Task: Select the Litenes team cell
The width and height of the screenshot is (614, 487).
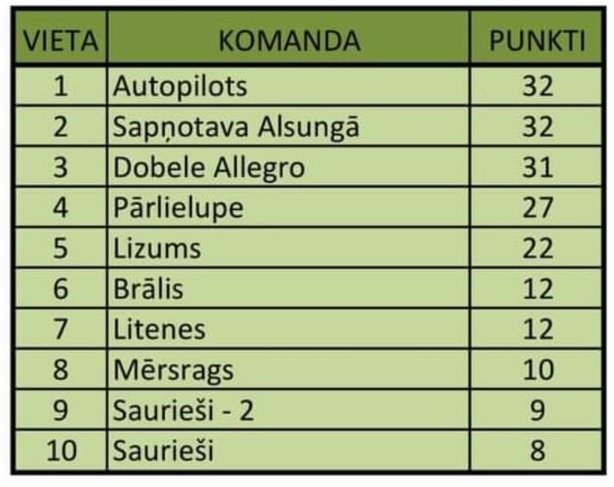Action: pos(289,329)
